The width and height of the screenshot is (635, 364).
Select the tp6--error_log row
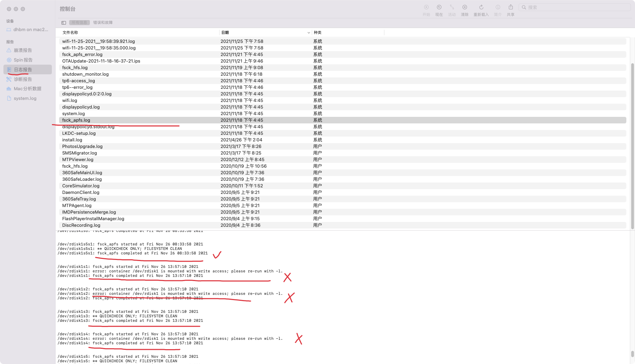pos(343,87)
